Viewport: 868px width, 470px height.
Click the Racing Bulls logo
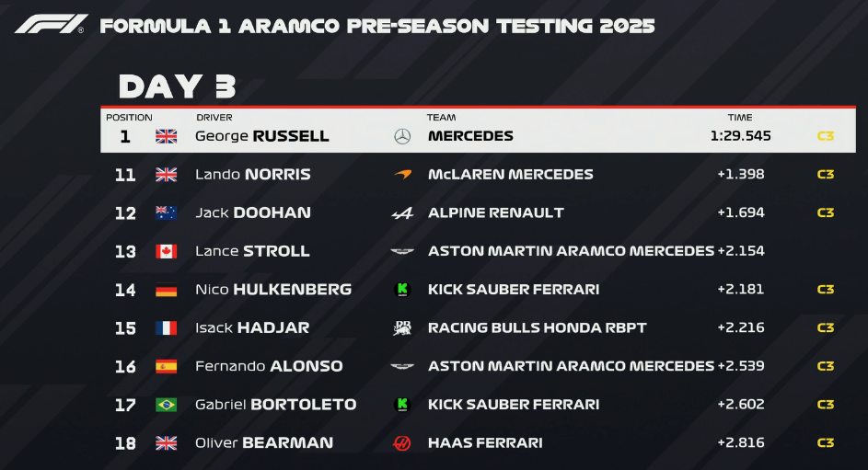click(x=402, y=327)
